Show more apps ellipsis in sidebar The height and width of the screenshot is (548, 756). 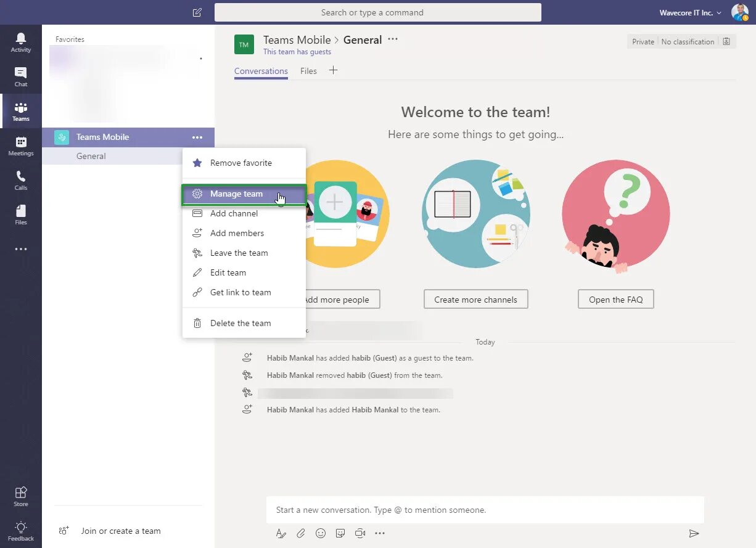pyautogui.click(x=21, y=250)
